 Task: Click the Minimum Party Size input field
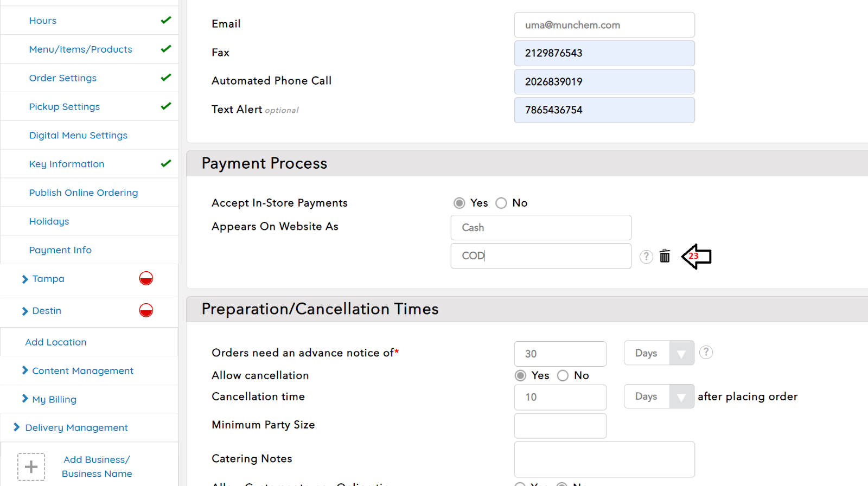tap(560, 426)
